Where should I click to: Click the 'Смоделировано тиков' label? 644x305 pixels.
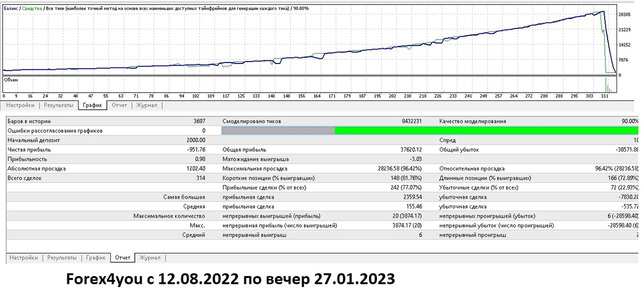tap(252, 121)
